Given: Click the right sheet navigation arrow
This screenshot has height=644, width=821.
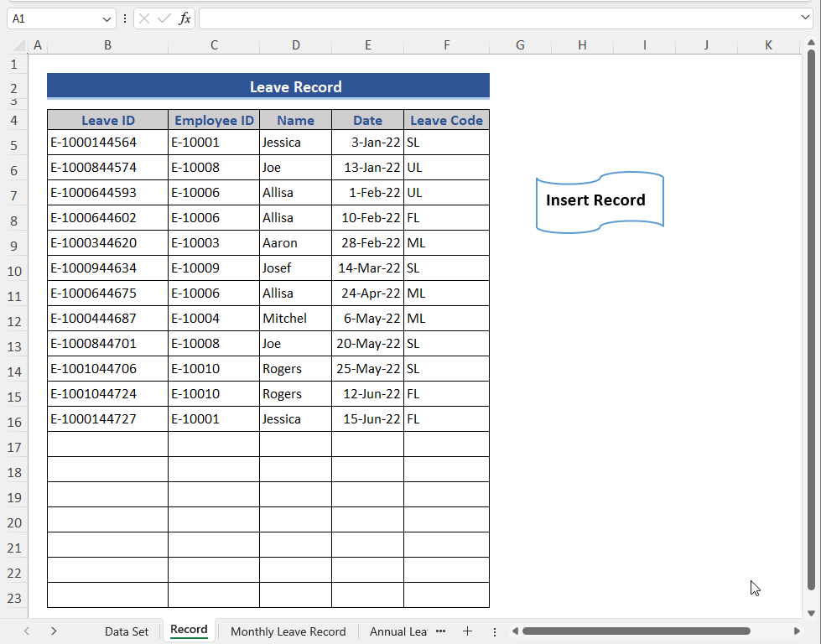Looking at the screenshot, I should 53,631.
